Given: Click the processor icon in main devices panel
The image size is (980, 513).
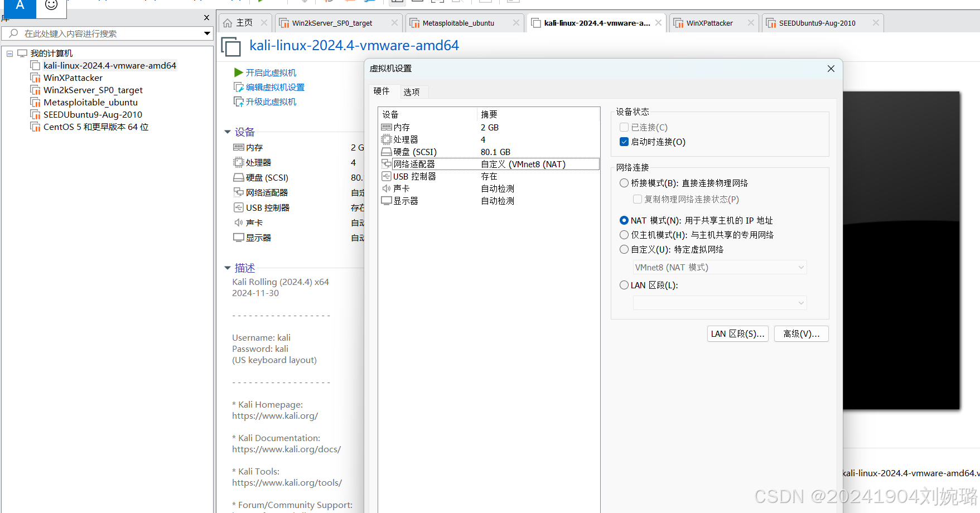Looking at the screenshot, I should click(239, 162).
